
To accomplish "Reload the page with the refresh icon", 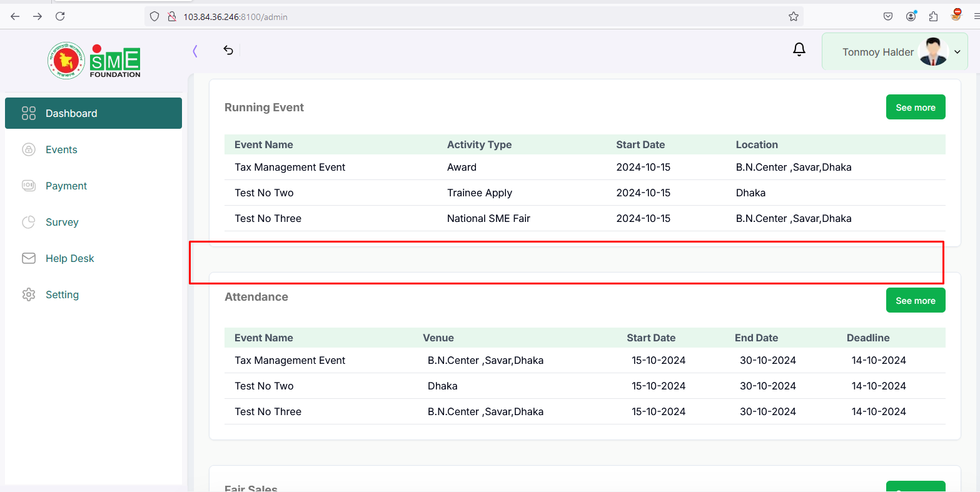I will (60, 17).
